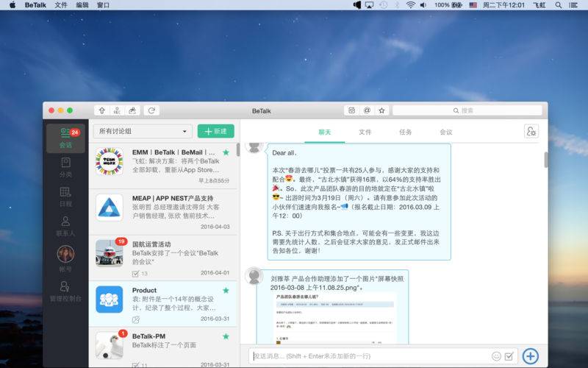Expand the 所有讨论组 dropdown

[x=143, y=131]
